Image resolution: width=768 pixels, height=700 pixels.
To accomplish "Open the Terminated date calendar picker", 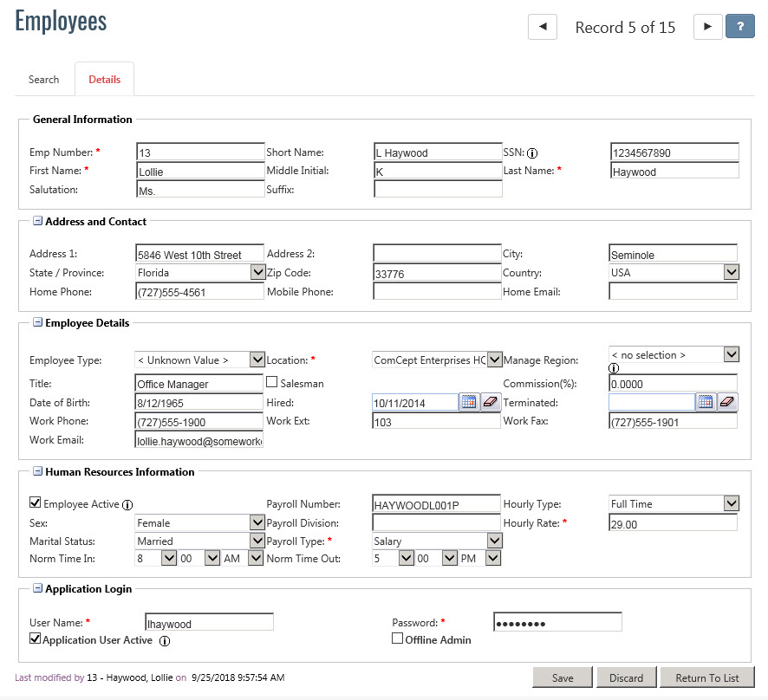I will pyautogui.click(x=706, y=402).
